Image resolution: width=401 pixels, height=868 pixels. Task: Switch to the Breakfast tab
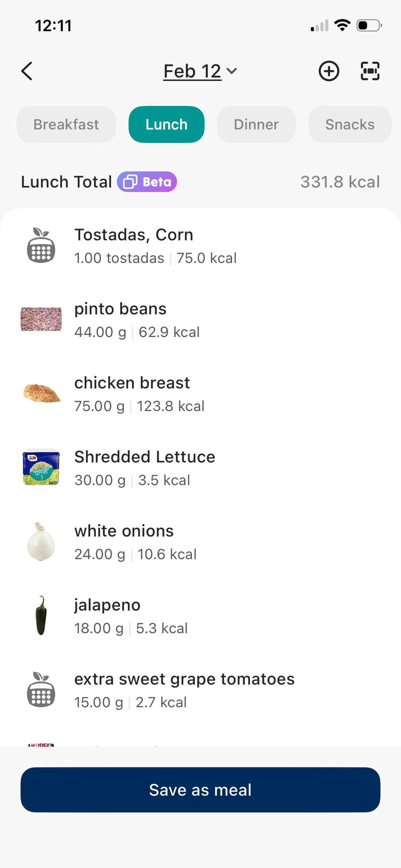(x=66, y=124)
